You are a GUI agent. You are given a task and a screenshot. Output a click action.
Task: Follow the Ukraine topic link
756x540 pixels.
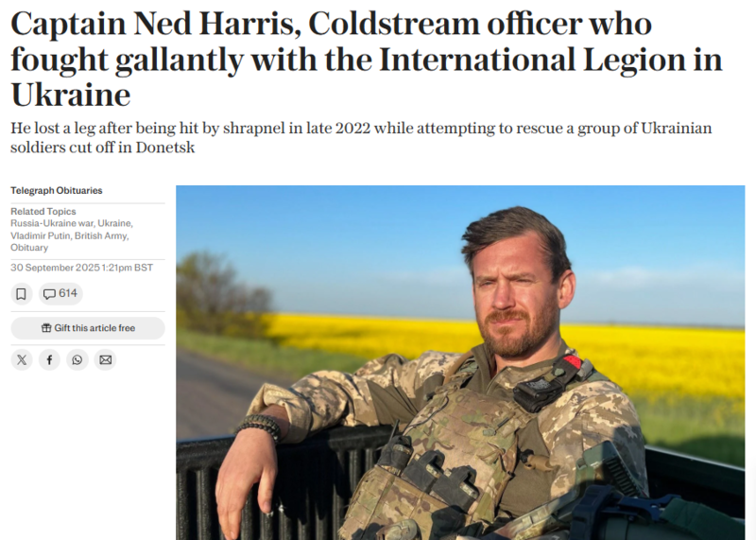[114, 223]
